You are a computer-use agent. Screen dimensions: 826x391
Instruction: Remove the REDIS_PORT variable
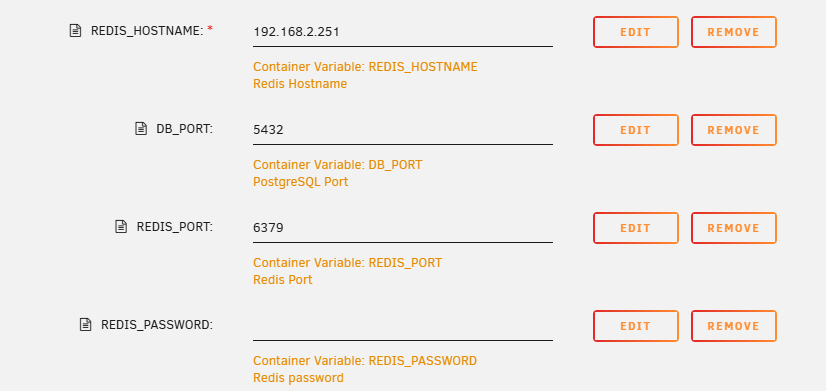point(734,228)
